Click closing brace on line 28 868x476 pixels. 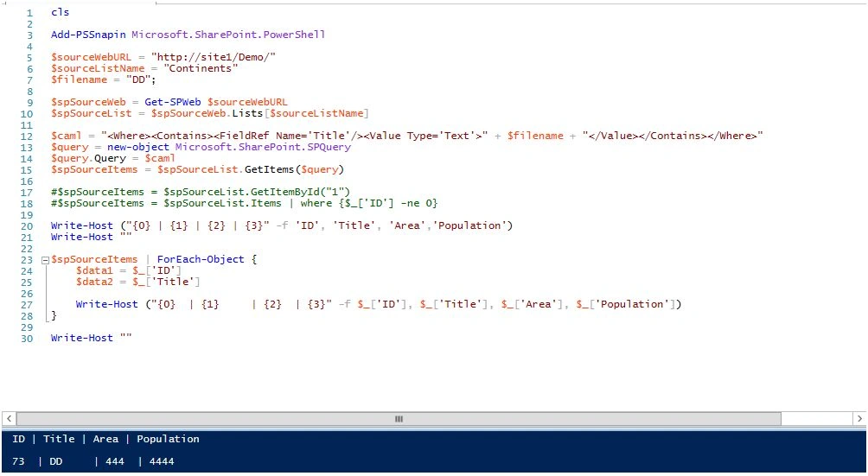[54, 315]
